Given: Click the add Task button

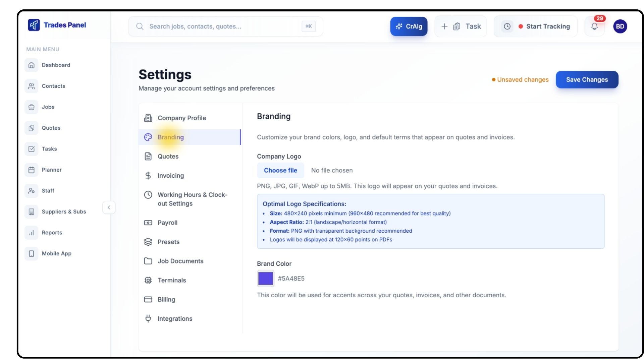Looking at the screenshot, I should (x=461, y=26).
